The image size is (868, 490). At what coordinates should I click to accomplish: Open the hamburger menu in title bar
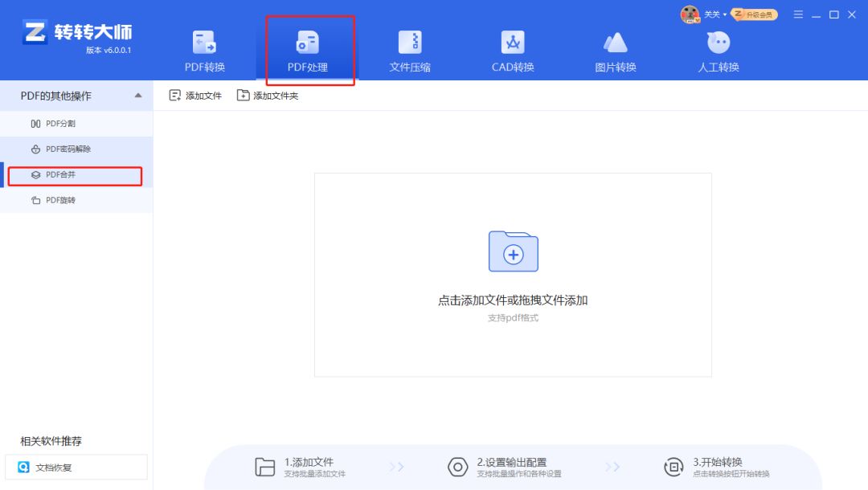pos(798,14)
